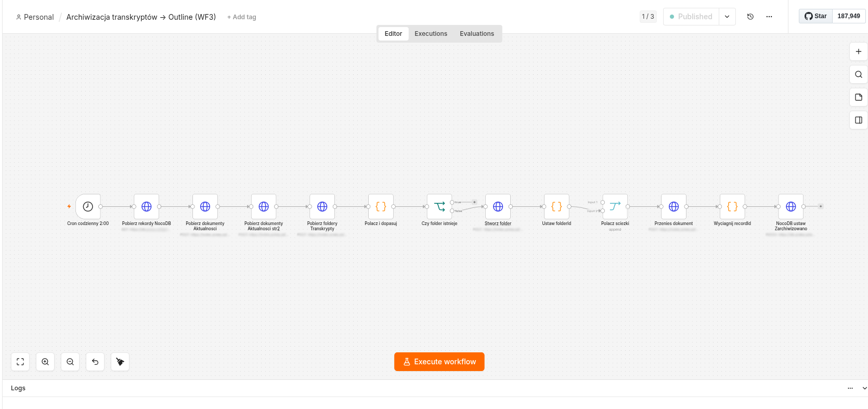Add connection from Czy folder istnieje true output

474,202
